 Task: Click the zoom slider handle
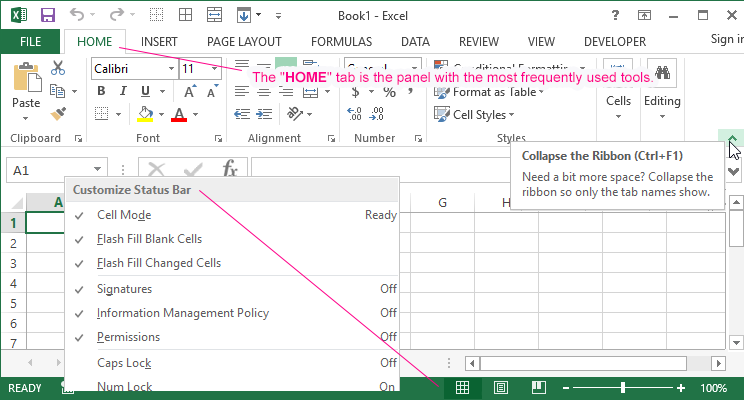coord(623,388)
